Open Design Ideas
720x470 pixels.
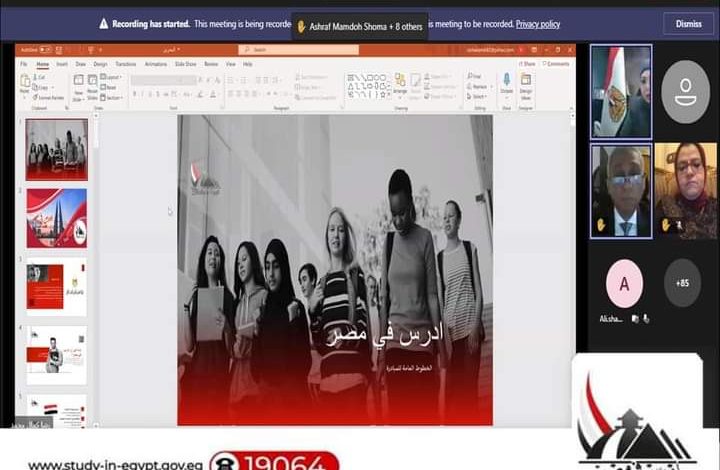(526, 86)
